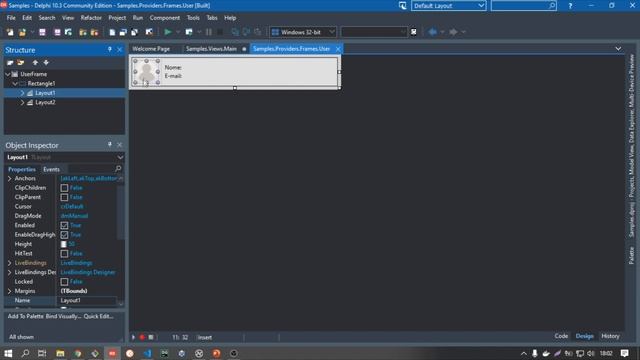The image size is (640, 360).
Task: Click the macro play icon in status bar
Action: point(133,337)
